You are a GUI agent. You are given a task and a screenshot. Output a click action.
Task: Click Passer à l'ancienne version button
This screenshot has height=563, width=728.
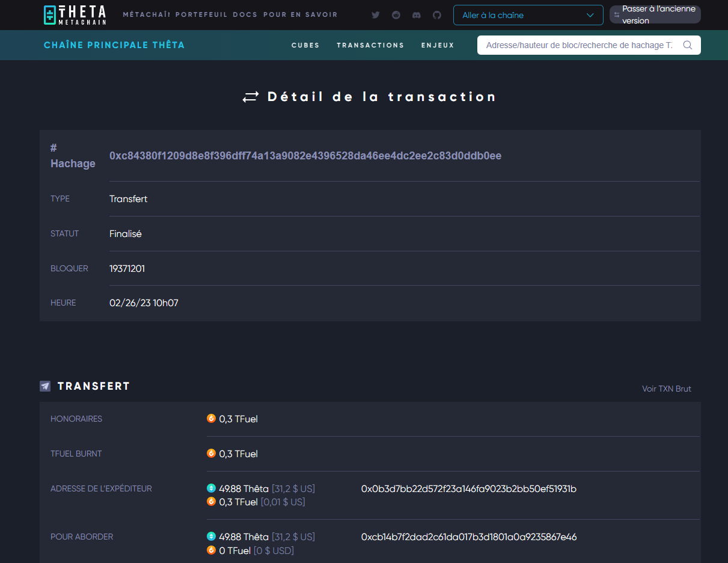[655, 15]
